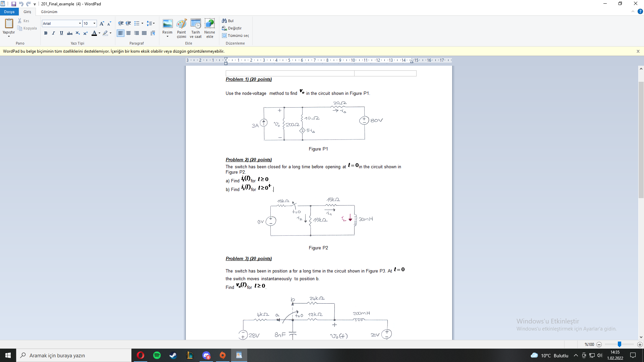Toggle bold formatting
Image resolution: width=644 pixels, height=362 pixels.
click(46, 33)
